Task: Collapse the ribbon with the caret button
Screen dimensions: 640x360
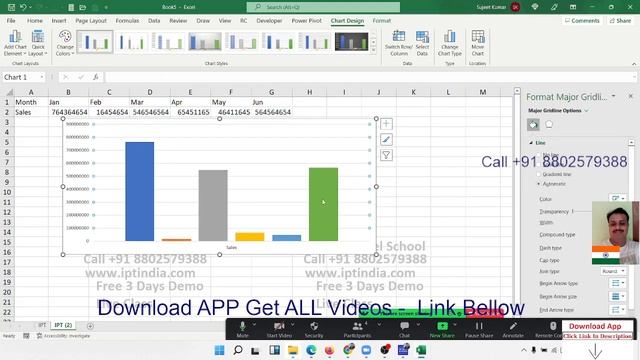Action: pyautogui.click(x=634, y=64)
